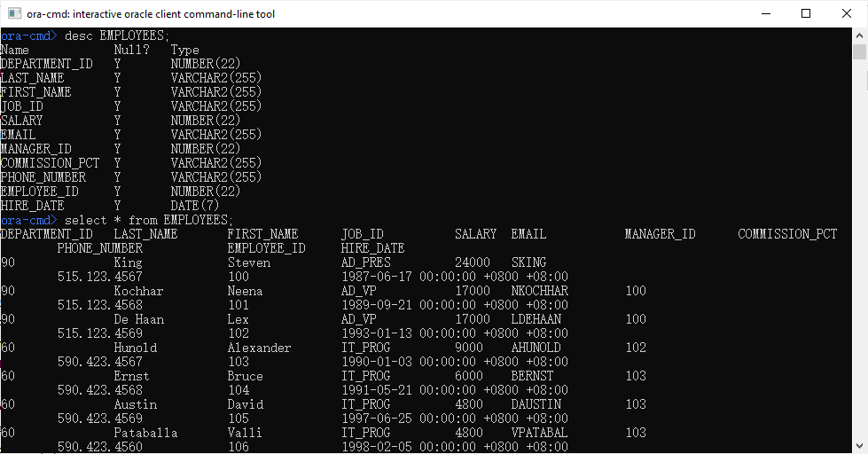Viewport: 868px width, 454px height.
Task: Click the scrollbar down arrow
Action: coord(860,446)
